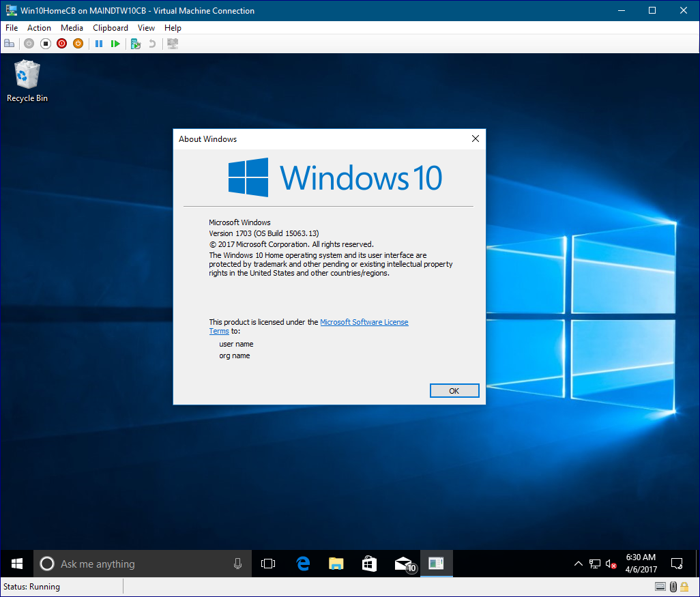Click the muted volume icon in tray

(611, 564)
